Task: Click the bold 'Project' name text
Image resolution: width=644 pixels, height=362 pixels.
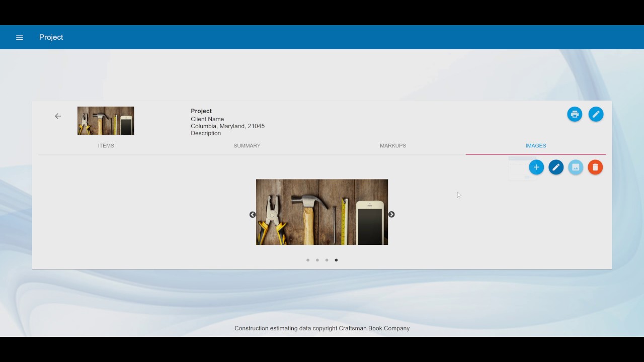Action: [201, 111]
